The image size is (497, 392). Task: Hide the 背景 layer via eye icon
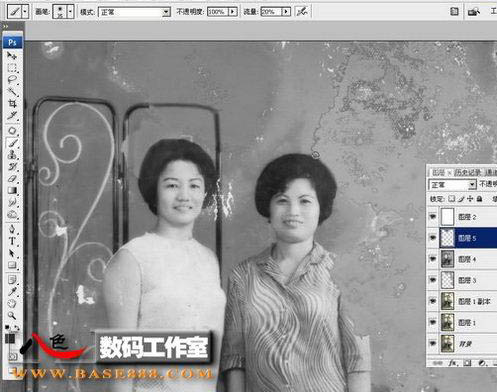pos(433,343)
